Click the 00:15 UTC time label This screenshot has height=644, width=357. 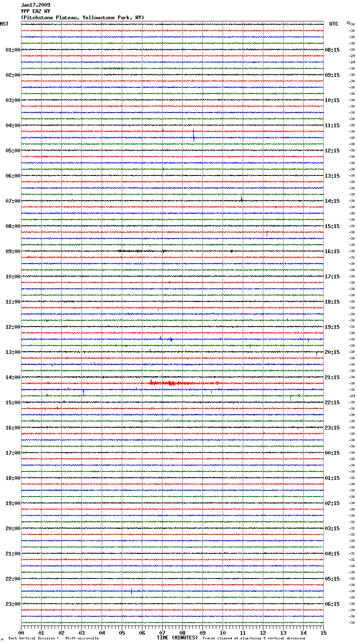coord(332,453)
